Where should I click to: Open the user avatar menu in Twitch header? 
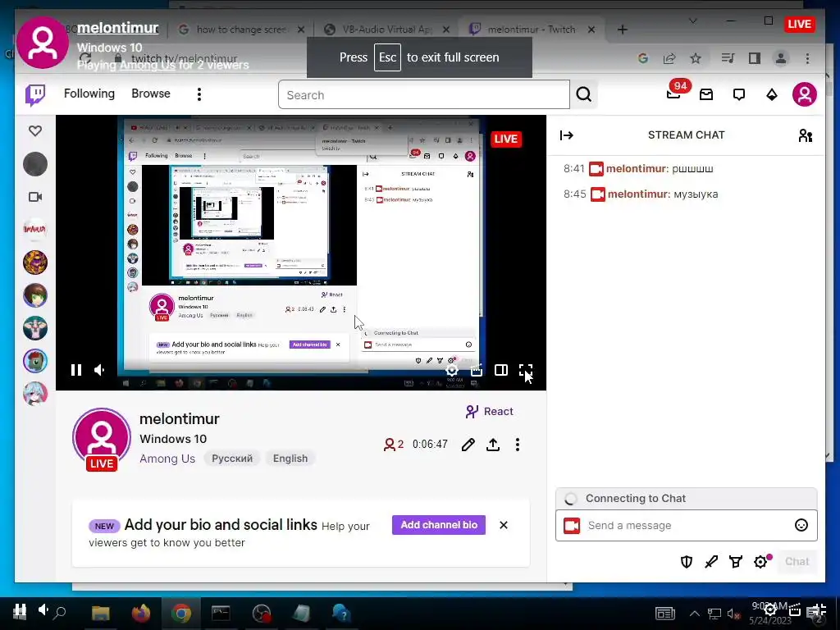click(804, 94)
